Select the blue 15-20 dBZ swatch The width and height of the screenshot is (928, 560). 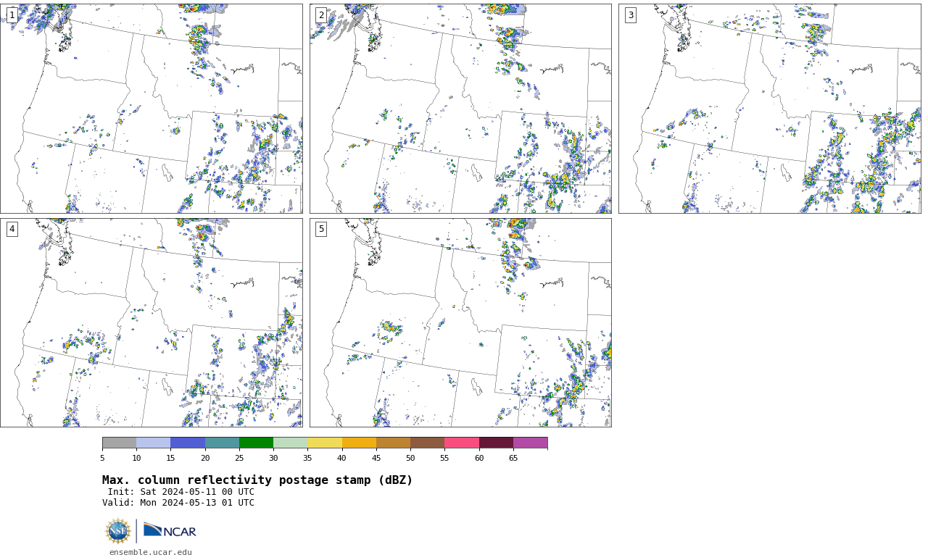point(188,443)
